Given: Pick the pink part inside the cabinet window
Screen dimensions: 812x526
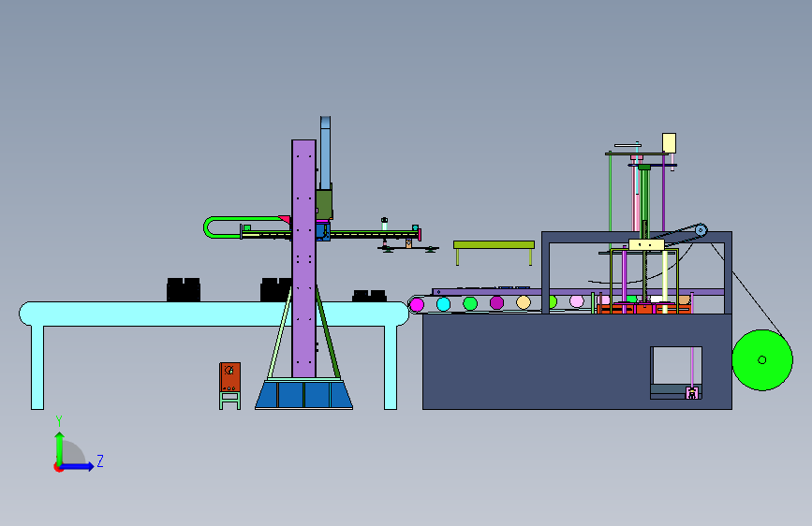Looking at the screenshot, I should pos(692,393).
